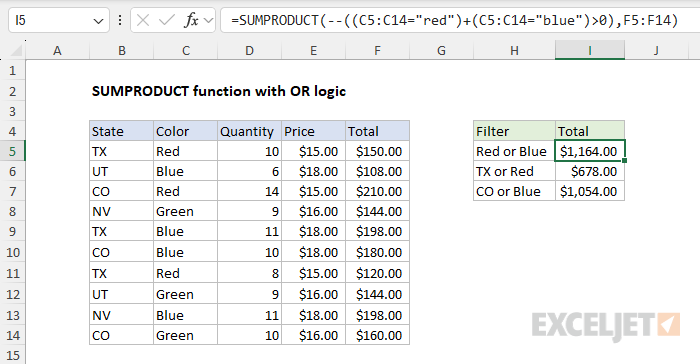Click 'Green' color cell in row 14
This screenshot has height=364, width=700.
click(x=186, y=335)
